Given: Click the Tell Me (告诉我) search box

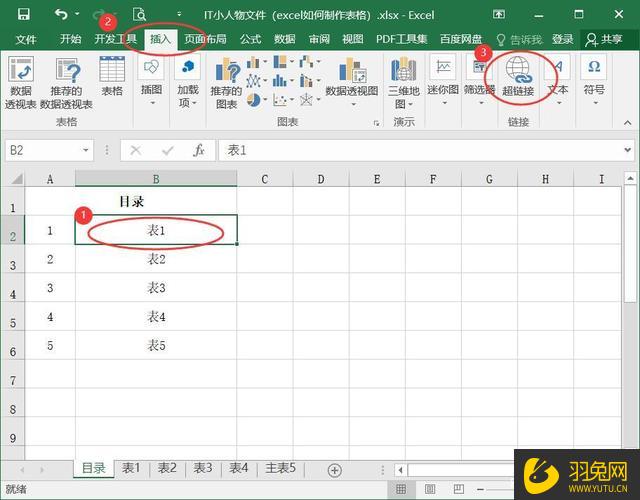Looking at the screenshot, I should pos(519,39).
